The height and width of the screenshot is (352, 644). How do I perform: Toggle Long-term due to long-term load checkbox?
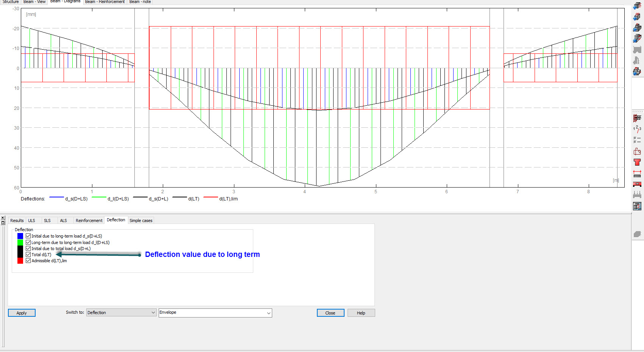[28, 242]
